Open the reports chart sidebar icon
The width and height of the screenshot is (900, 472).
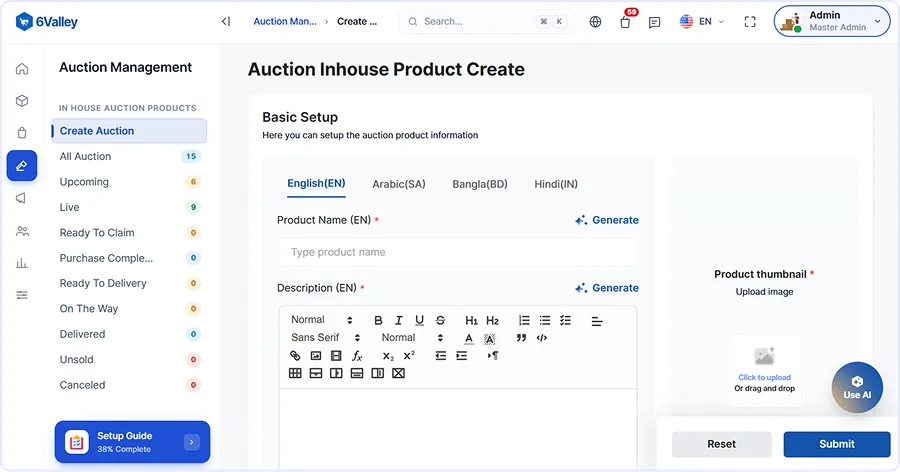[x=22, y=263]
